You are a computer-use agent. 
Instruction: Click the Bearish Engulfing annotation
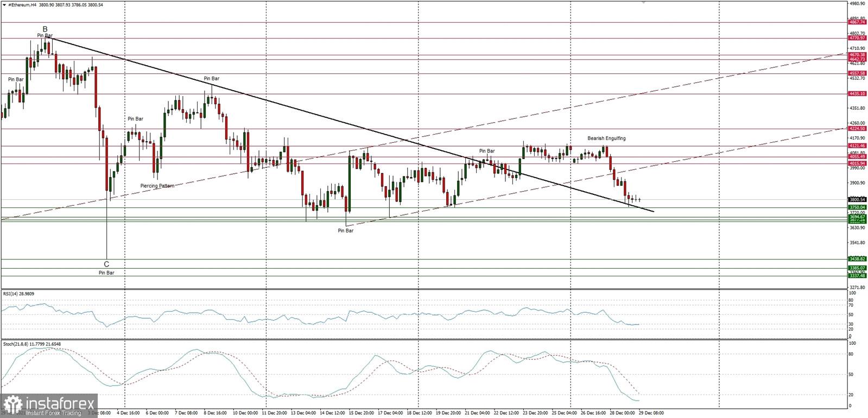coord(606,138)
